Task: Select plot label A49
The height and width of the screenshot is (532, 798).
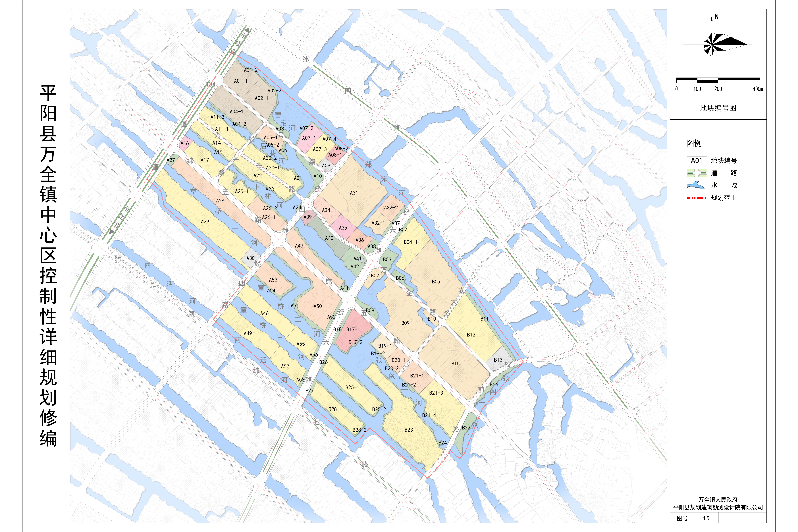Action: click(x=248, y=334)
